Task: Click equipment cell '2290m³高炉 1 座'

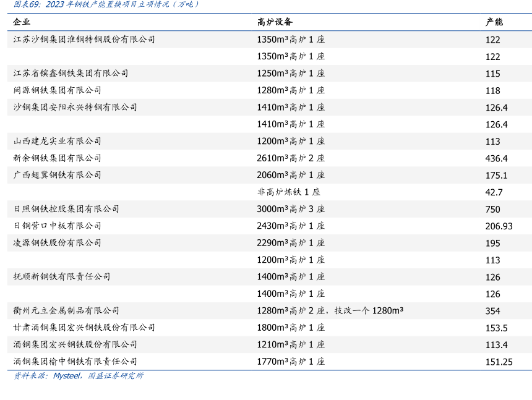Action: click(x=291, y=243)
